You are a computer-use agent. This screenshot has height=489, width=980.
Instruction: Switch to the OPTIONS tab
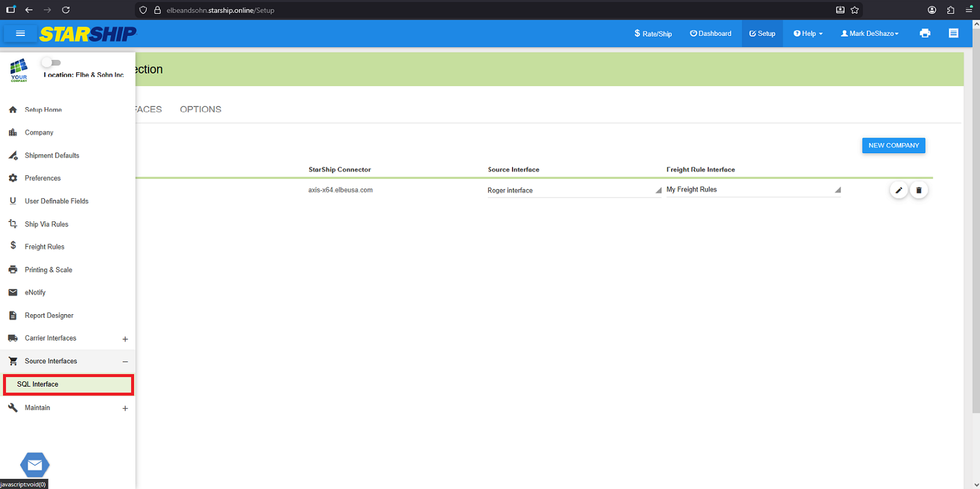point(201,110)
